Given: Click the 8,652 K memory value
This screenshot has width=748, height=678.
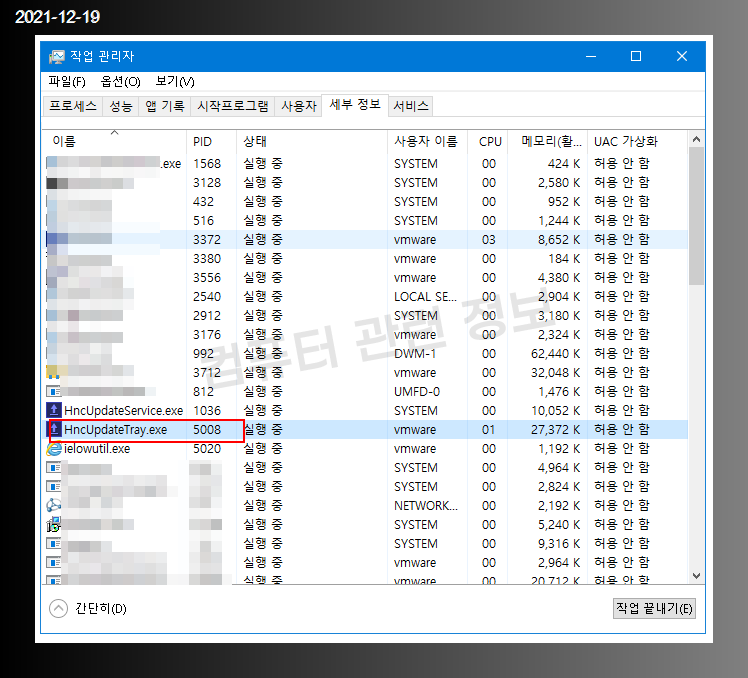Looking at the screenshot, I should 559,240.
